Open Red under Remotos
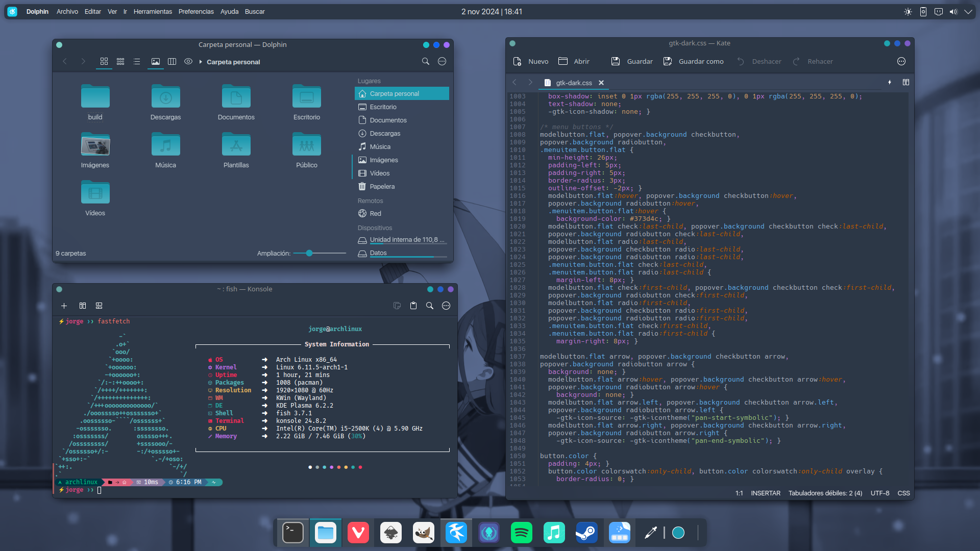 pyautogui.click(x=402, y=213)
